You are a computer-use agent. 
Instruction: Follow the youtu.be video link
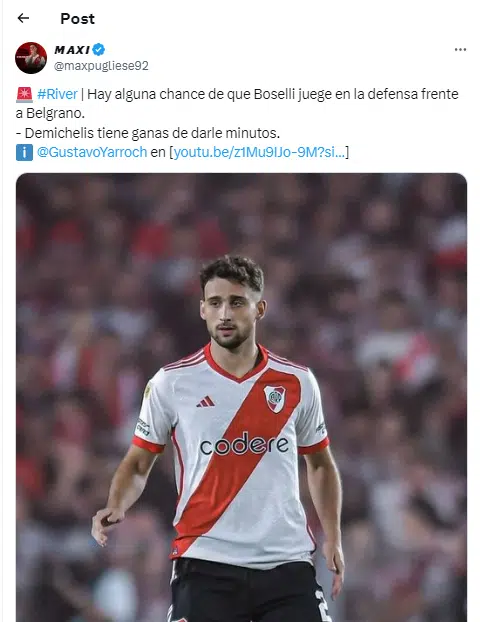tap(259, 152)
